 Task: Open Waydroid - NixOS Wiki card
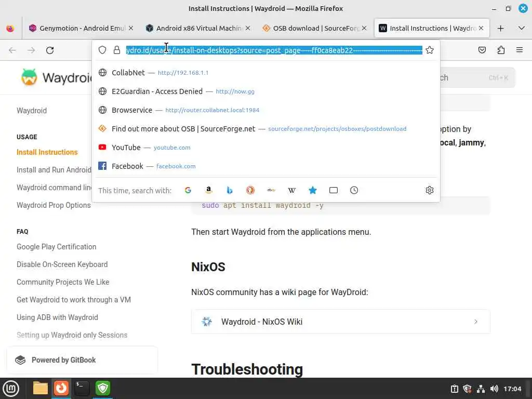tap(341, 322)
